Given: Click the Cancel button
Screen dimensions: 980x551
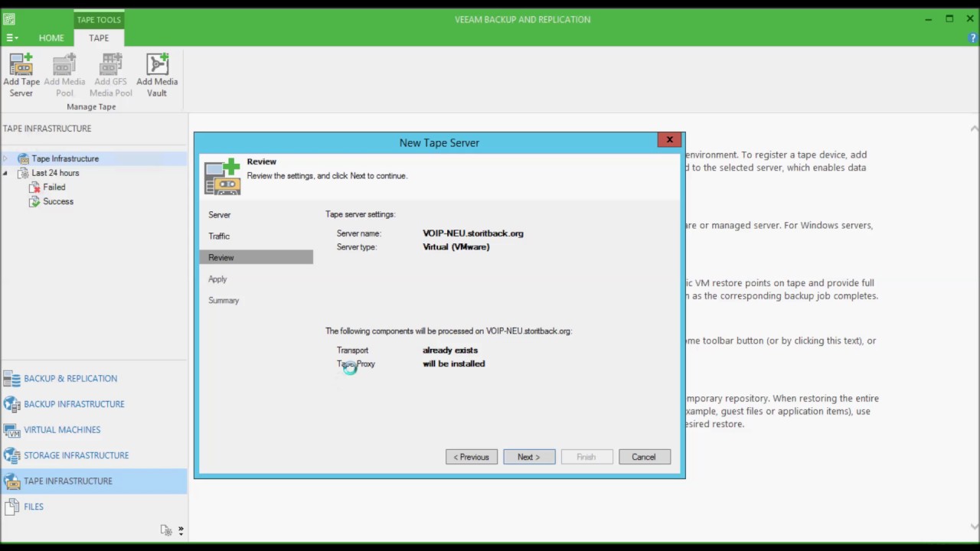Looking at the screenshot, I should (644, 457).
